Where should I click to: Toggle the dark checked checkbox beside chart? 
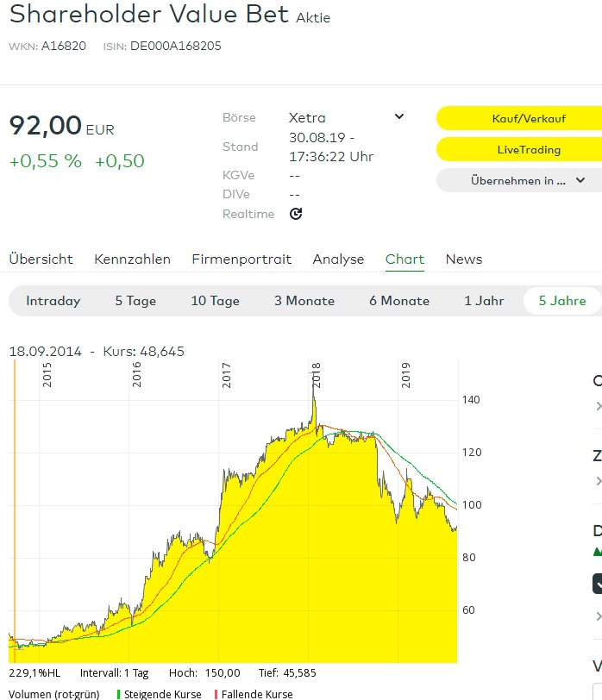[x=598, y=584]
